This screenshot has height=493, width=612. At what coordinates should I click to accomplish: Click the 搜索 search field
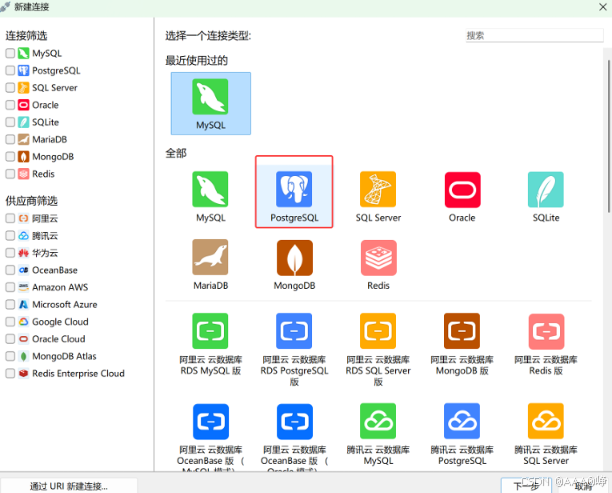click(x=534, y=36)
